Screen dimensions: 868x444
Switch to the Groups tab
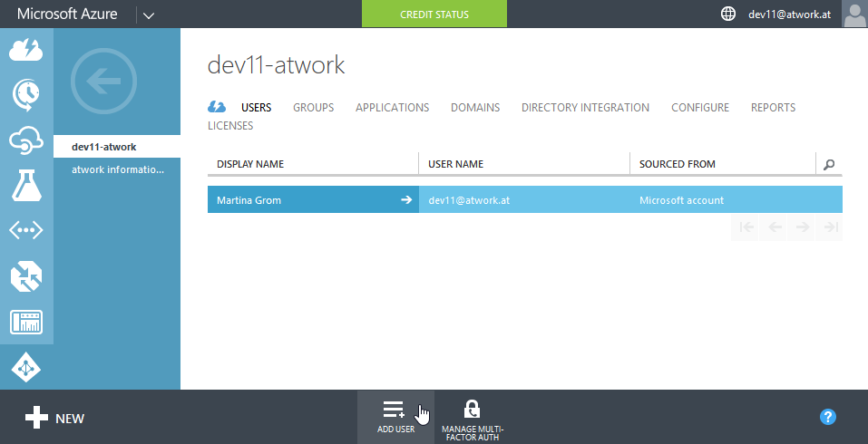click(313, 107)
